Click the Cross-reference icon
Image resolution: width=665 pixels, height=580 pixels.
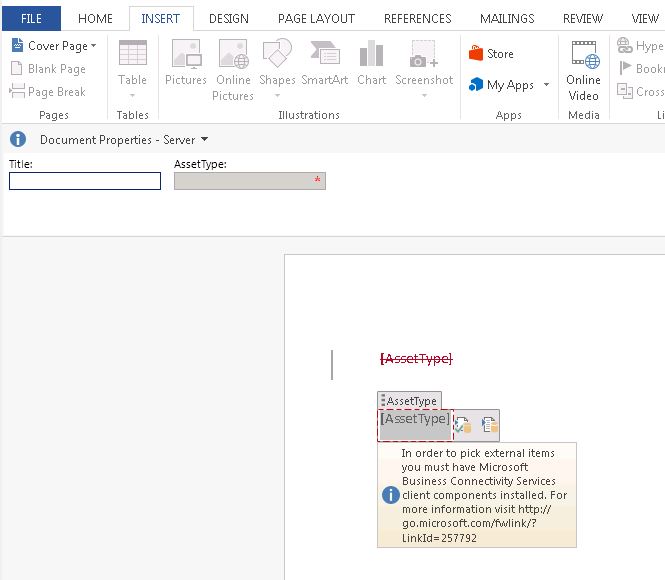(x=625, y=91)
